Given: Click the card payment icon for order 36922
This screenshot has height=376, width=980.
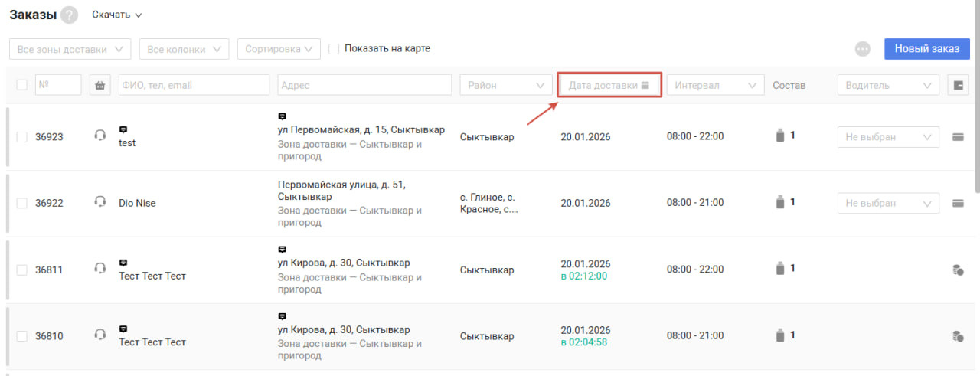Looking at the screenshot, I should 957,203.
